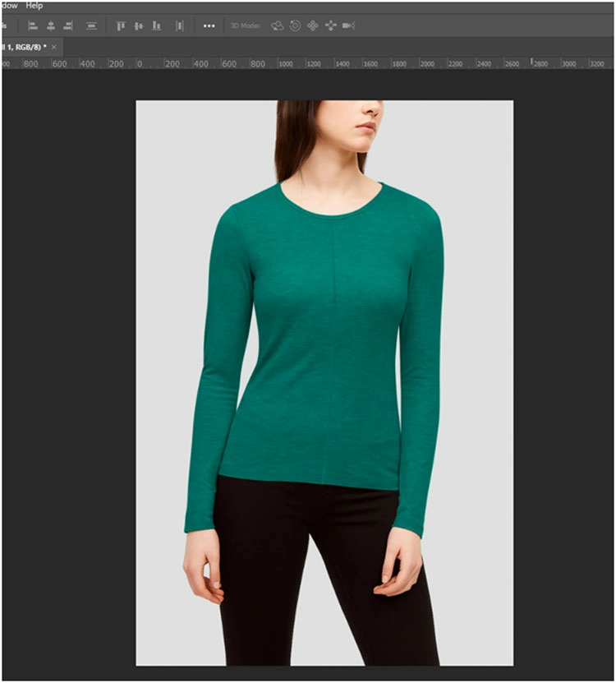
Task: Click the align vertical centers icon
Action: pyautogui.click(x=139, y=26)
